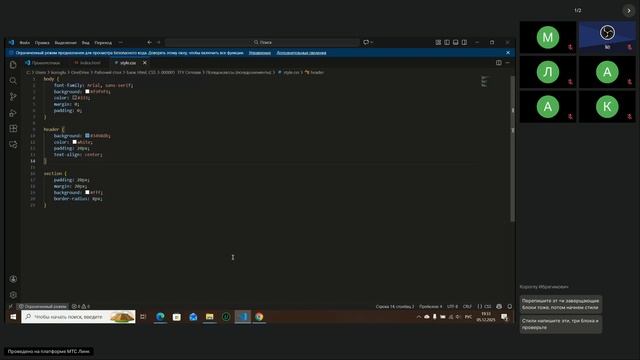
Task: Open the errors and warnings status item
Action: [80, 306]
